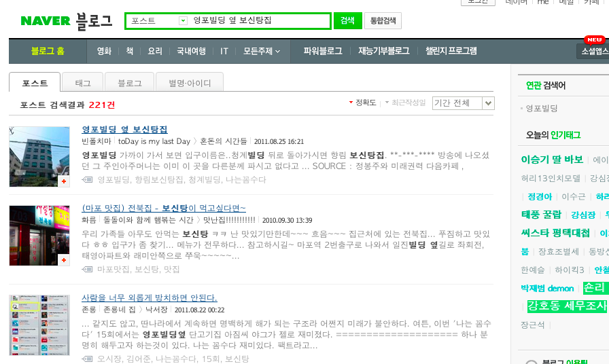The image size is (609, 364).
Task: Open blog author 빈폴치마
Action: [97, 142]
